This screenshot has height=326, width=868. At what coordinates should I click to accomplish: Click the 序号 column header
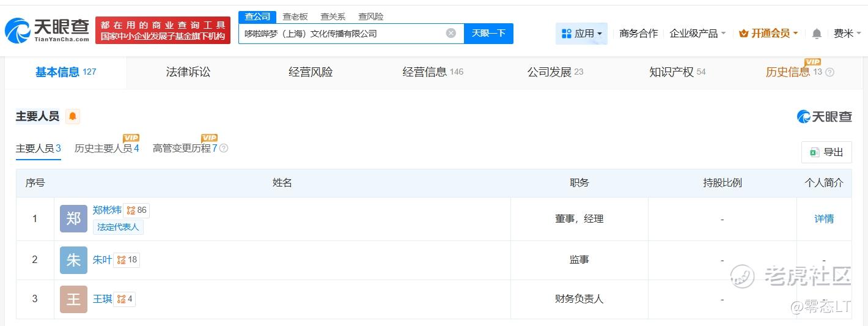point(35,183)
